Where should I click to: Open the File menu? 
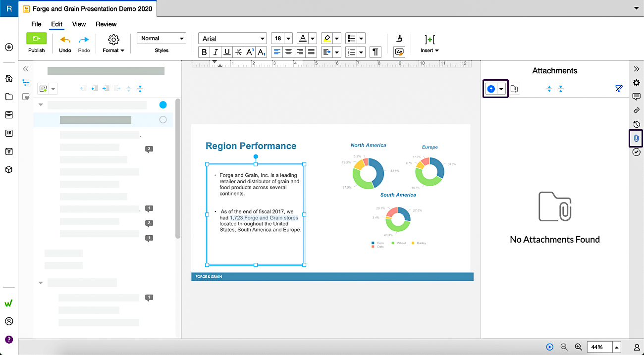pyautogui.click(x=36, y=24)
